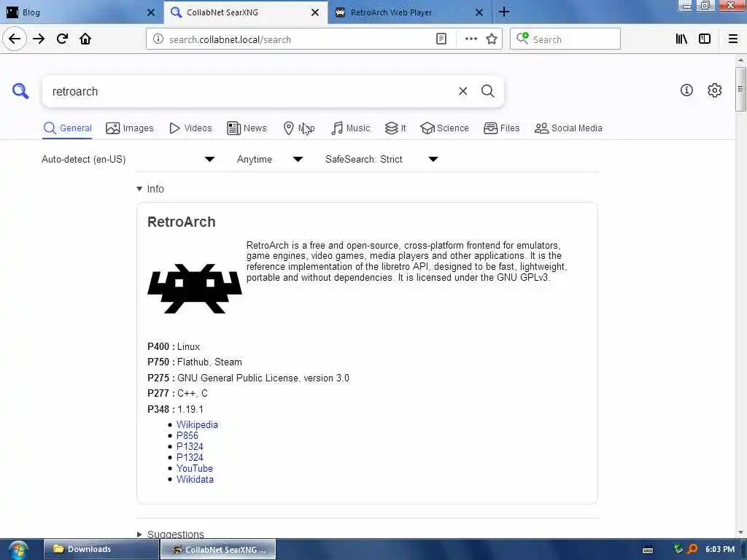Select the News search category

pos(247,128)
